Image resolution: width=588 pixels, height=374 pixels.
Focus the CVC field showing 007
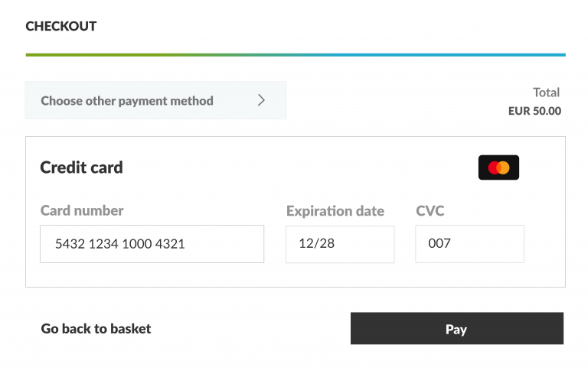(x=469, y=244)
